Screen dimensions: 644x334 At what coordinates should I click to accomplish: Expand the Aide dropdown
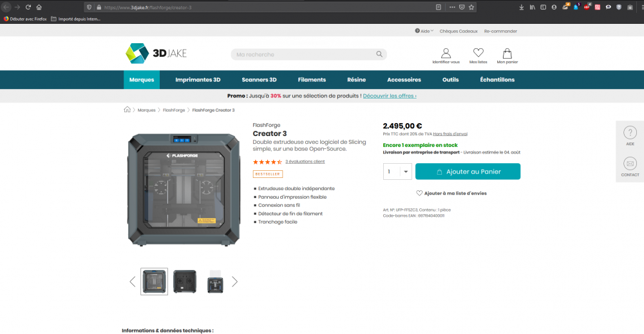click(x=424, y=31)
